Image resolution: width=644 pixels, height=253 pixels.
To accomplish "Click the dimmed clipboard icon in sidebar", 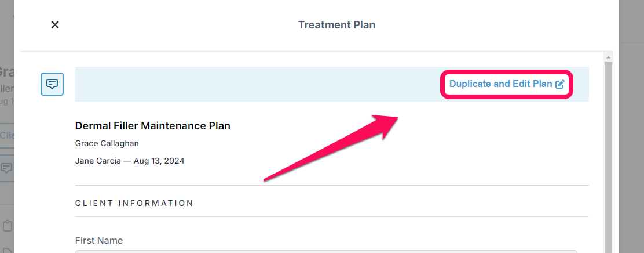I will [8, 226].
